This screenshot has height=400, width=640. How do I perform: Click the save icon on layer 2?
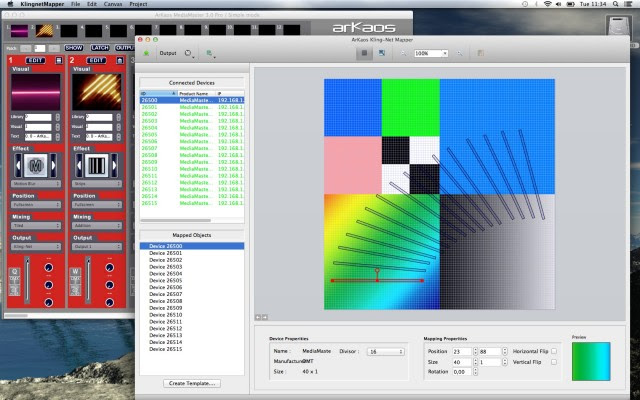(120, 60)
